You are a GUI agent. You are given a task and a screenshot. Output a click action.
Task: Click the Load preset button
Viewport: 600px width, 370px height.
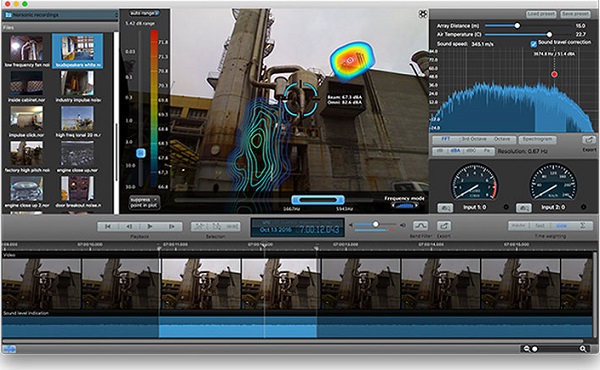pyautogui.click(x=541, y=14)
